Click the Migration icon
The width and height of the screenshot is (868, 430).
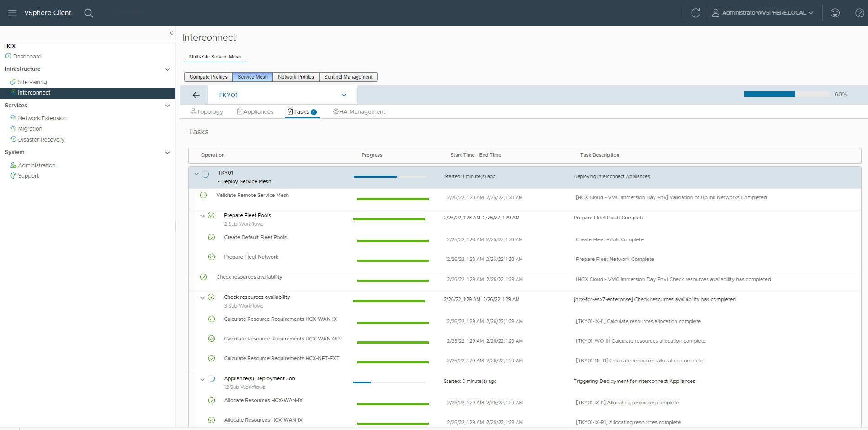click(x=13, y=128)
